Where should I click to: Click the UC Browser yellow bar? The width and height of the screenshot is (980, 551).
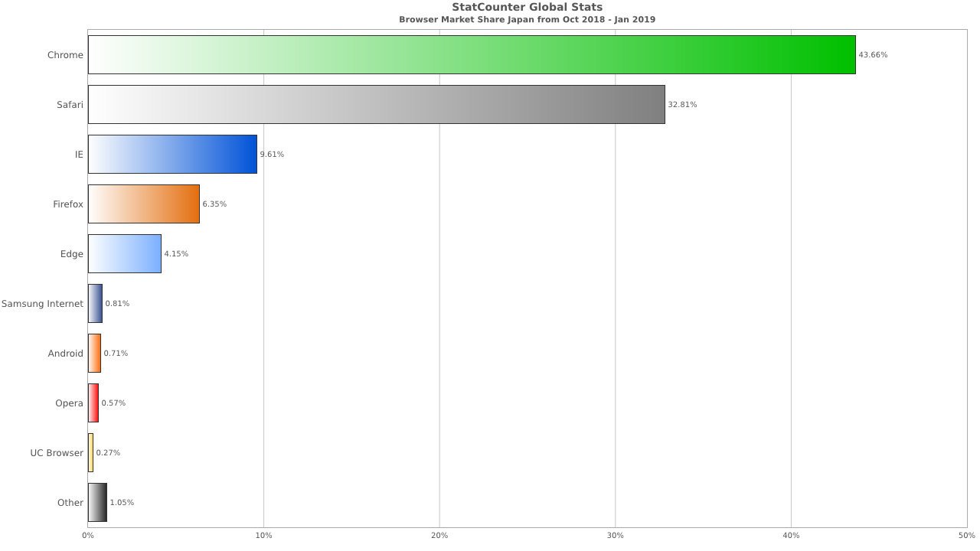click(x=90, y=452)
